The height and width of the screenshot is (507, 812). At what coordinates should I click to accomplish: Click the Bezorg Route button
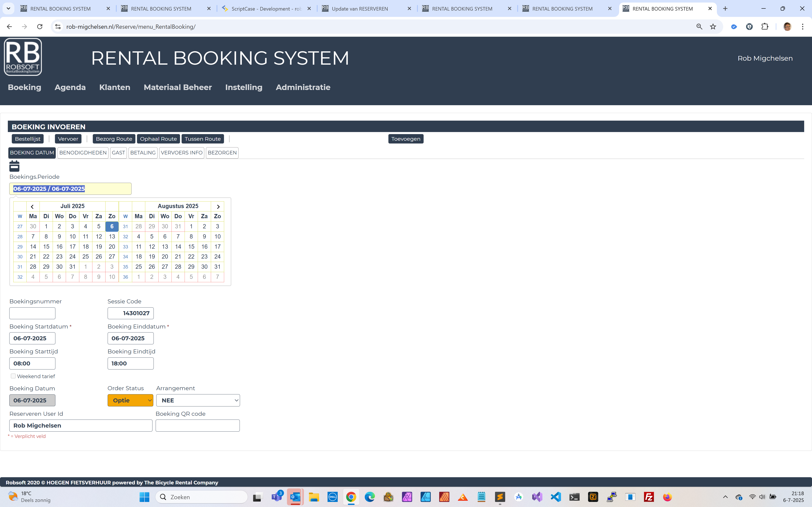click(x=114, y=139)
